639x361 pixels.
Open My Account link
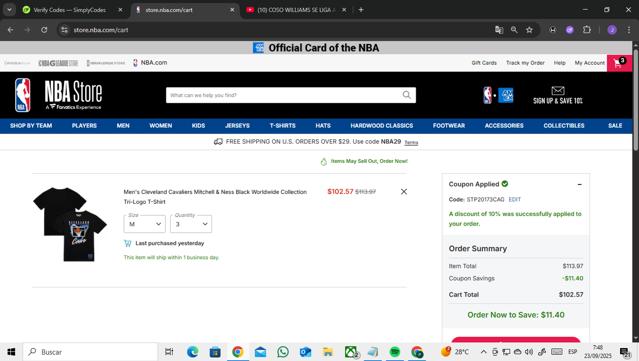(x=590, y=63)
